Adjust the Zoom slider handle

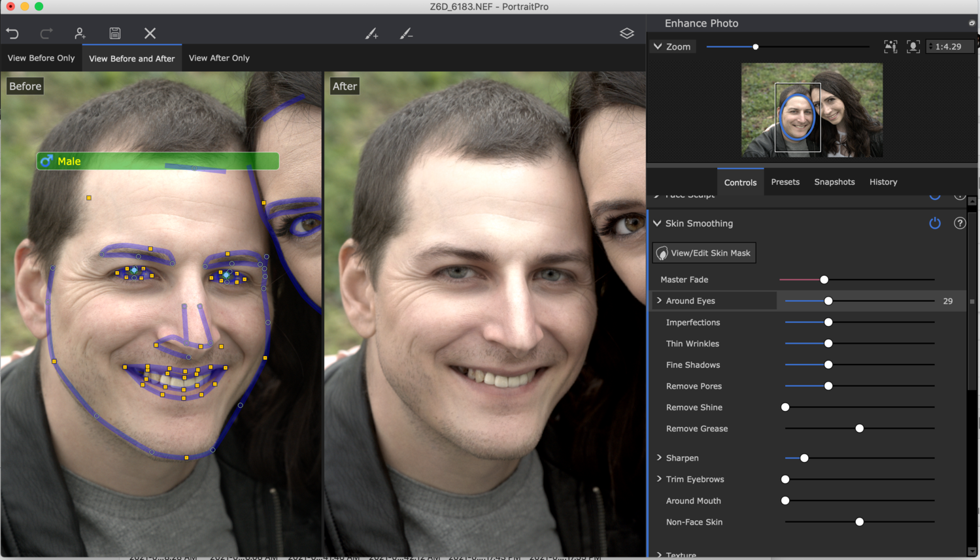(x=756, y=47)
